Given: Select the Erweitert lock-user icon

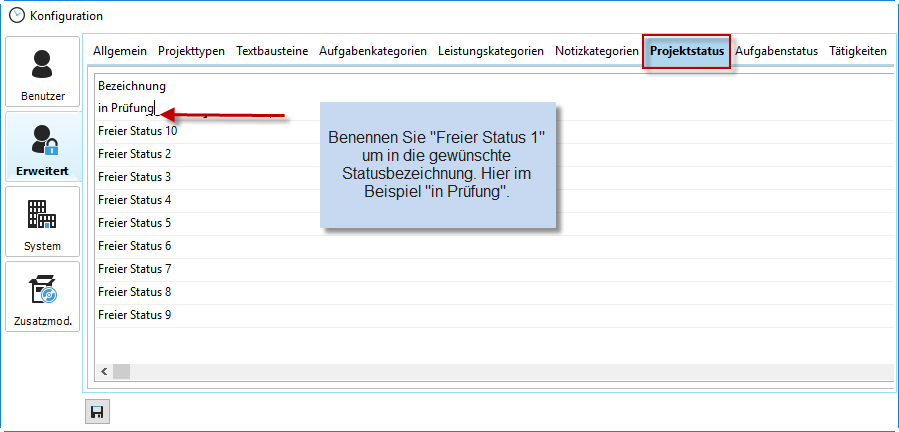Looking at the screenshot, I should (x=42, y=147).
